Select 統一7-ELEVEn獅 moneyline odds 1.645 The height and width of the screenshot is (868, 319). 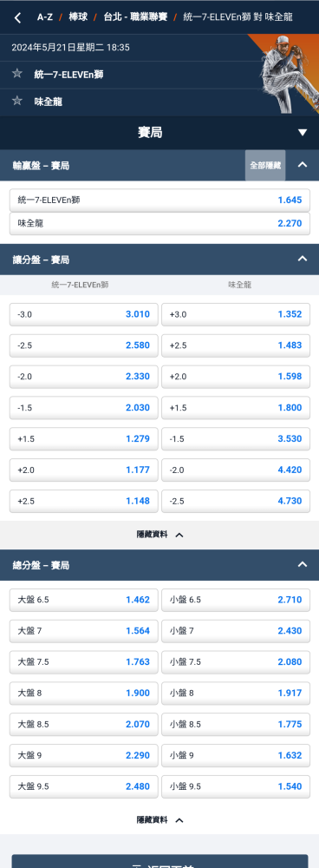point(159,200)
